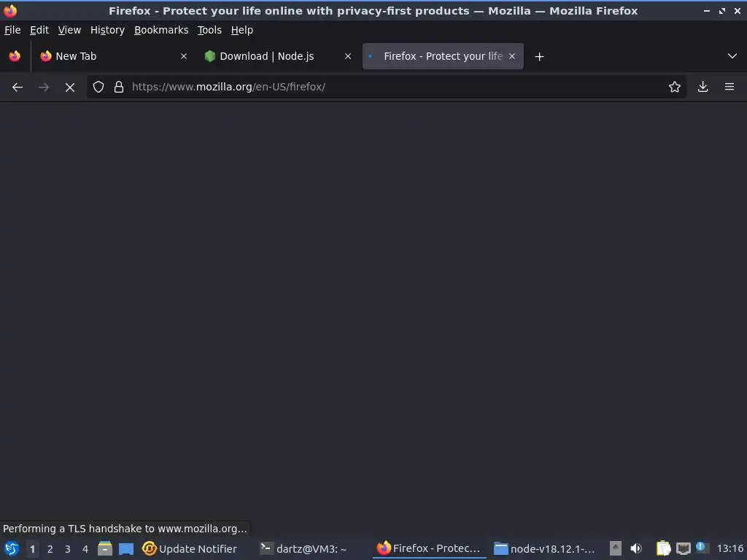Close the Download | Node.js tab
The width and height of the screenshot is (747, 560).
(x=348, y=56)
